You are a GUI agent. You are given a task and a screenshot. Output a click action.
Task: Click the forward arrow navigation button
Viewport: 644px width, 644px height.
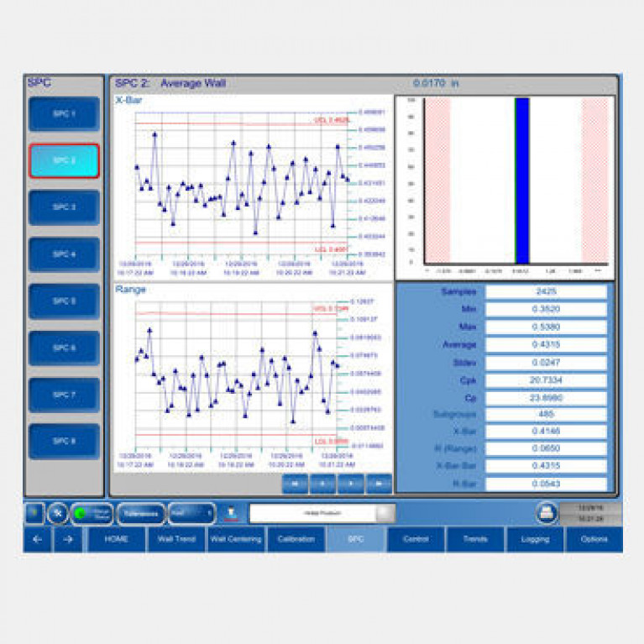[68, 540]
